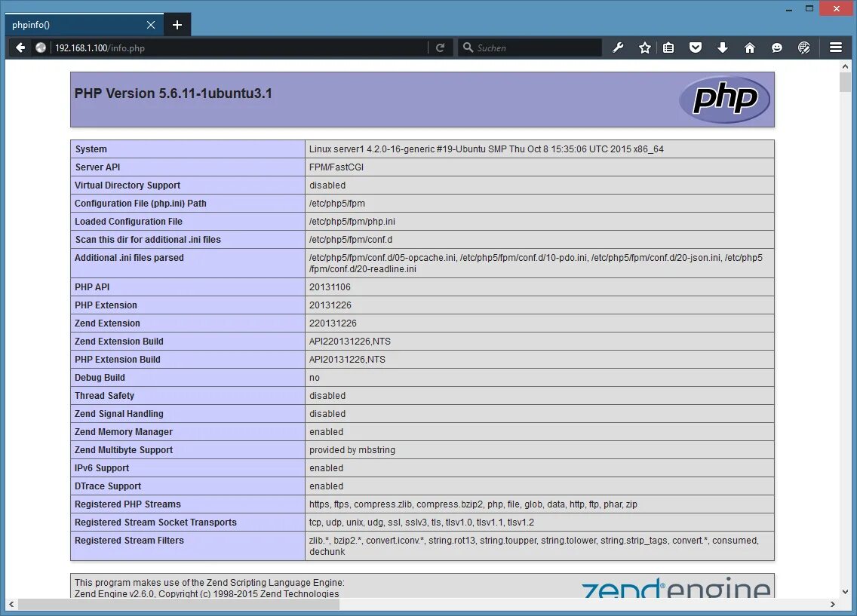Go back with the browser back arrow
This screenshot has width=857, height=616.
tap(20, 48)
